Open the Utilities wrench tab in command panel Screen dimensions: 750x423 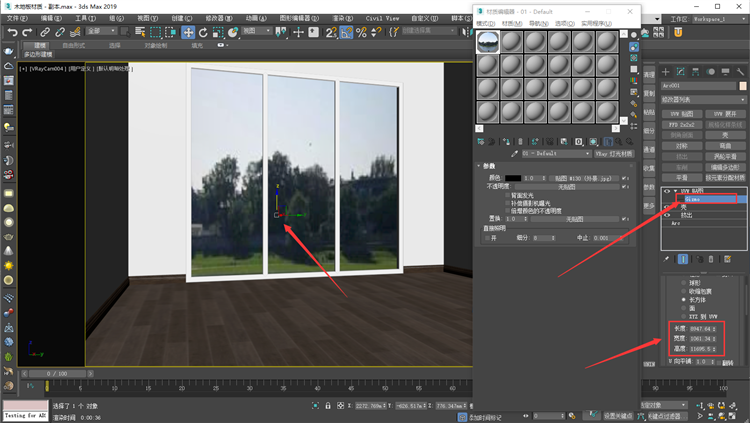740,72
